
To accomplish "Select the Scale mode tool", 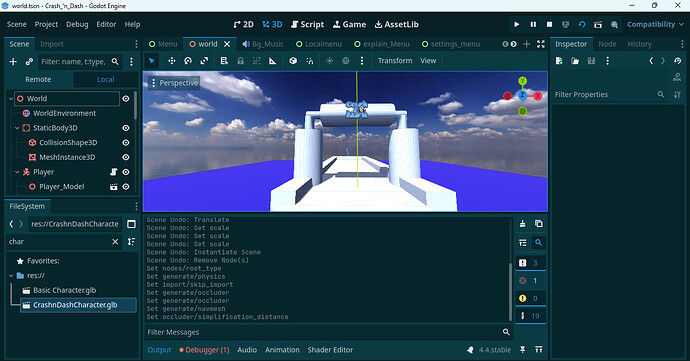I will tap(204, 61).
